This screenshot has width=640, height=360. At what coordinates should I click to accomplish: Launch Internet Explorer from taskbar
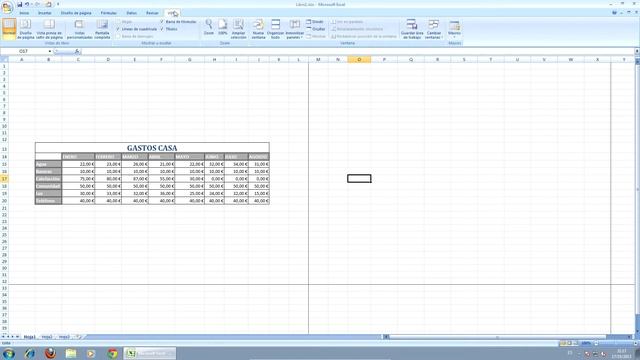[29, 353]
